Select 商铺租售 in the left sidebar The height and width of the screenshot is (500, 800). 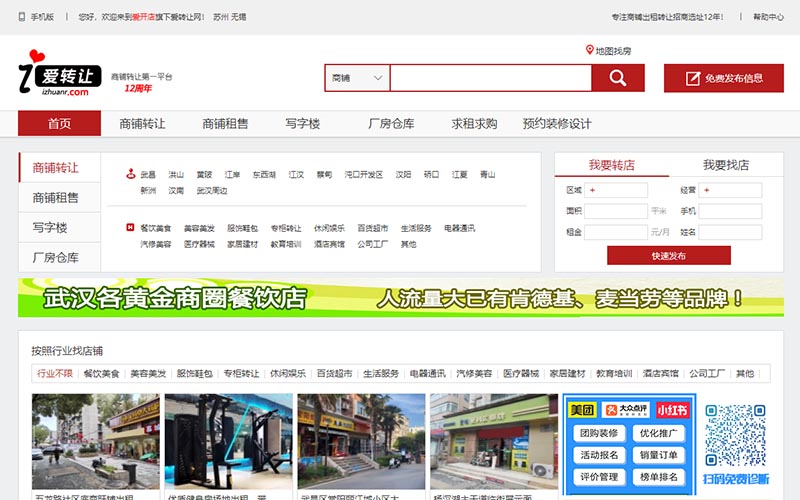pos(59,197)
